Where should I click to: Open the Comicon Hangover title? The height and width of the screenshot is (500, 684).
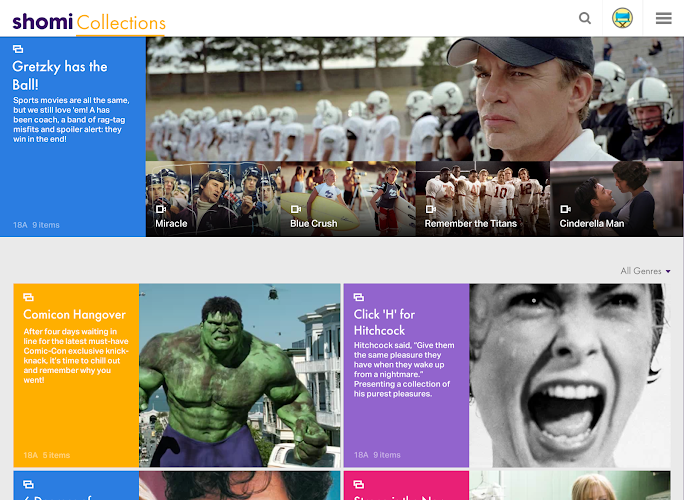75,315
